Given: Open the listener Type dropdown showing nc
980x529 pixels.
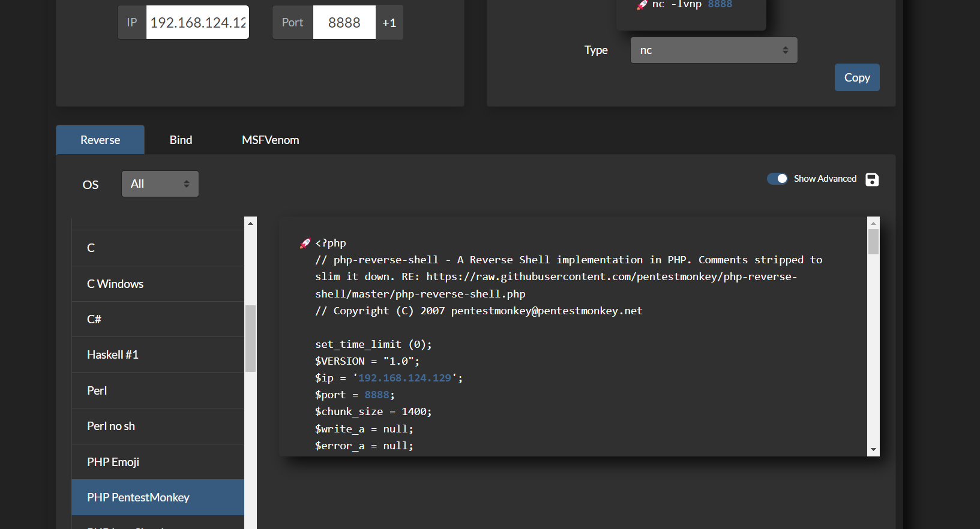Looking at the screenshot, I should (714, 50).
